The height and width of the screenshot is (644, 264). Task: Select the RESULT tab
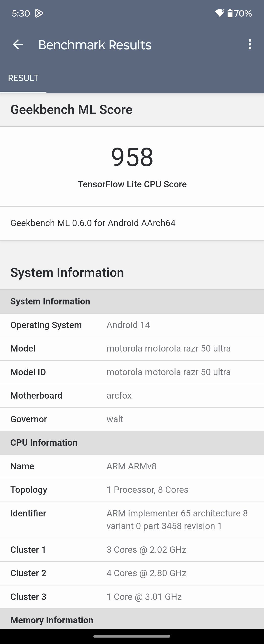pyautogui.click(x=23, y=78)
